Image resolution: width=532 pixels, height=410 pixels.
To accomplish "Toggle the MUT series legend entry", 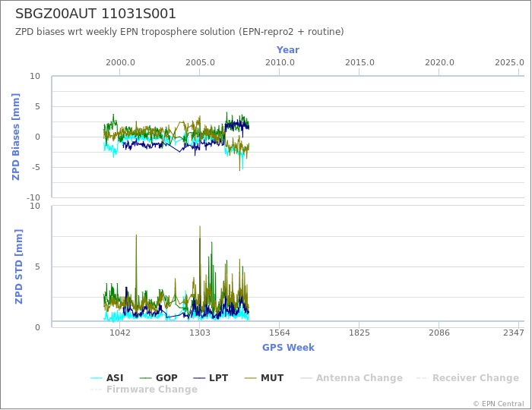I will click(264, 378).
